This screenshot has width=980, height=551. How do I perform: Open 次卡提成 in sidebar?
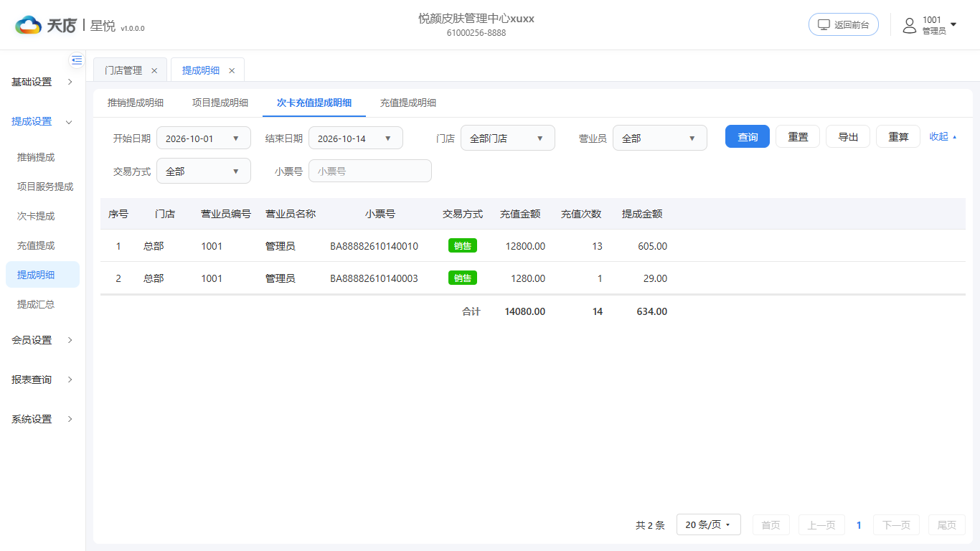tap(36, 216)
